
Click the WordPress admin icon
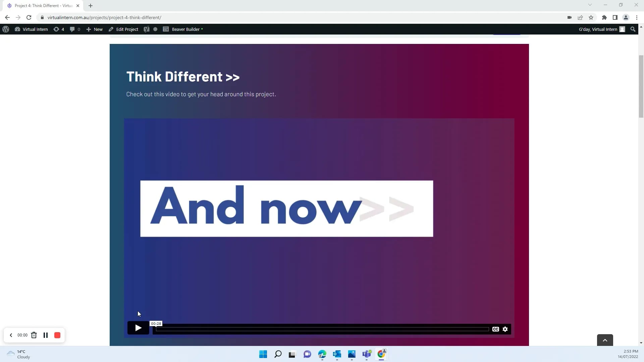(x=6, y=29)
